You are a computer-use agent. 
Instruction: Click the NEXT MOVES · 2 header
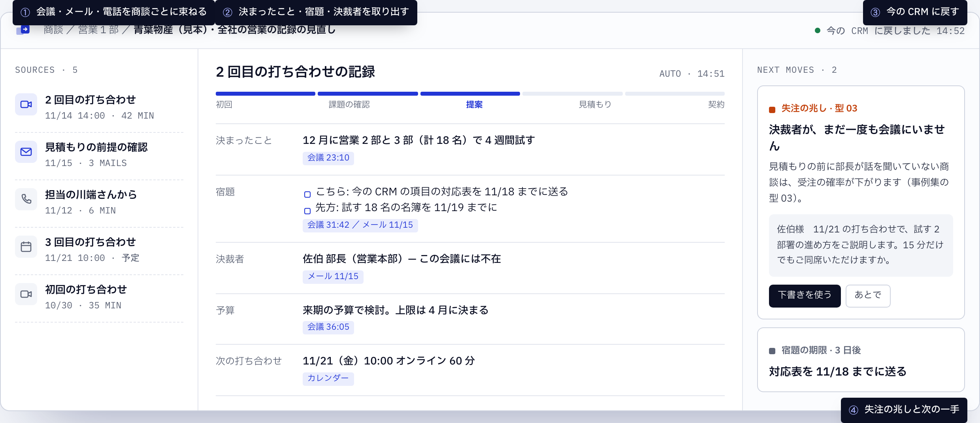pyautogui.click(x=797, y=70)
